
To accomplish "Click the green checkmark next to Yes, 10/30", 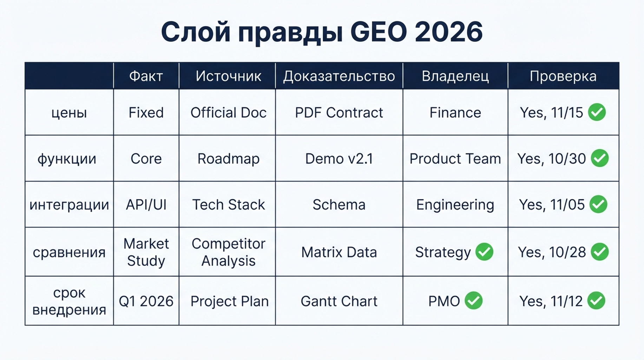I will [600, 158].
